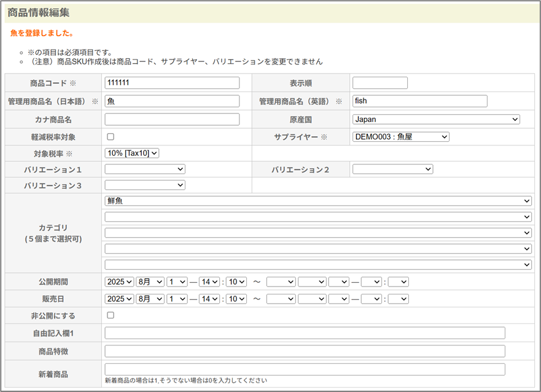Expand the バリエーション3 dropdown

[145, 185]
